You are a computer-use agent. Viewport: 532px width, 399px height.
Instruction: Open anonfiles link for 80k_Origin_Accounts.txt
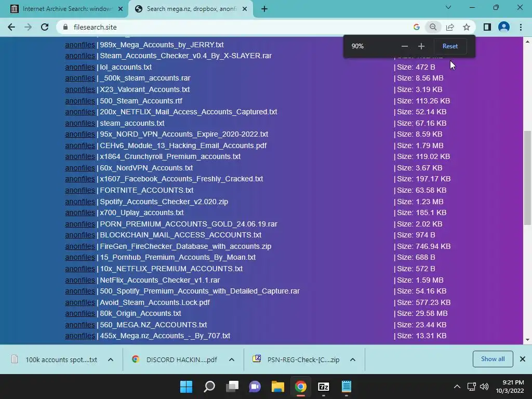tap(80, 313)
